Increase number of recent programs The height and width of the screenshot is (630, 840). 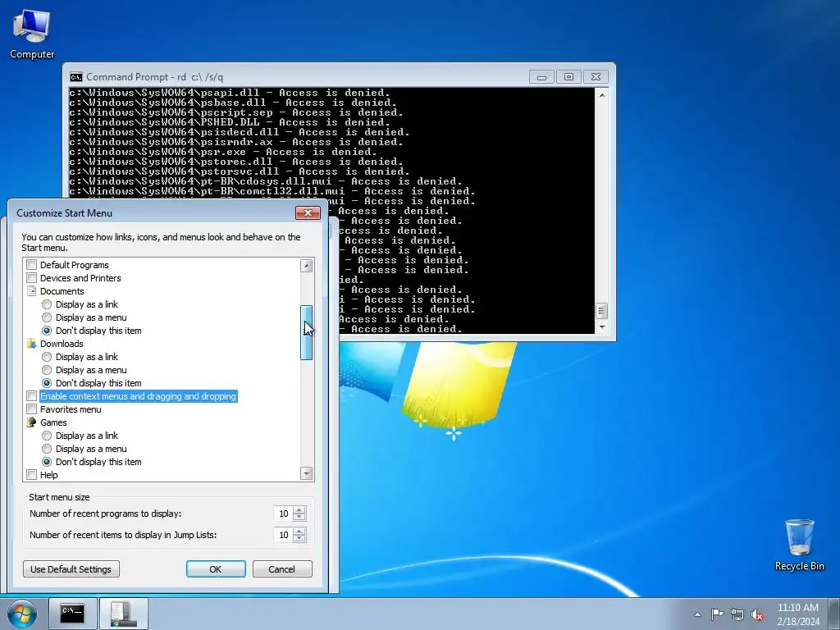click(299, 510)
